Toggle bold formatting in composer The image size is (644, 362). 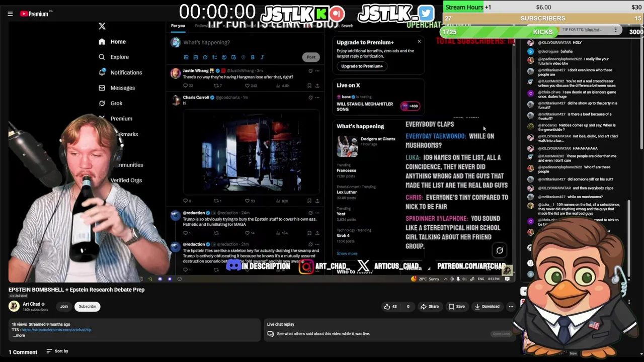(253, 57)
